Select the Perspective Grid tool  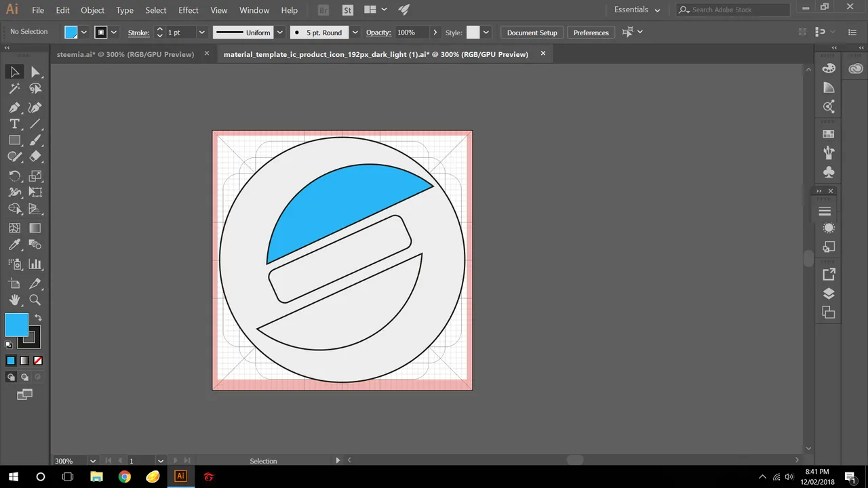tap(35, 209)
